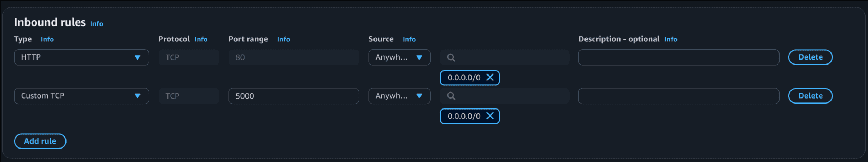Image resolution: width=868 pixels, height=162 pixels.
Task: Open Info link next to Port range
Action: pos(284,39)
